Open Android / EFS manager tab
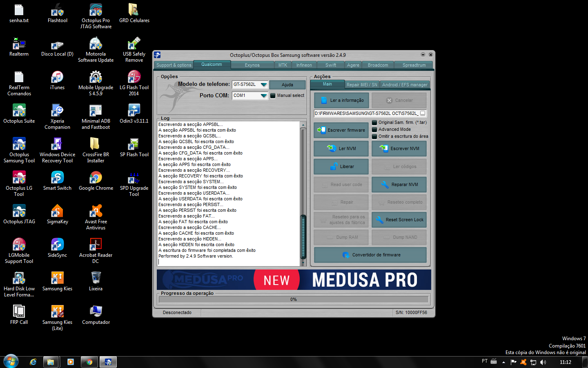 [x=405, y=85]
